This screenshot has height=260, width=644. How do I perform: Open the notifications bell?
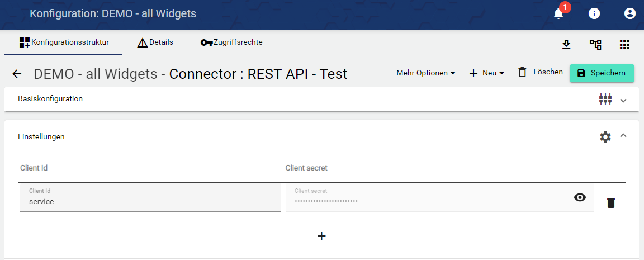558,14
